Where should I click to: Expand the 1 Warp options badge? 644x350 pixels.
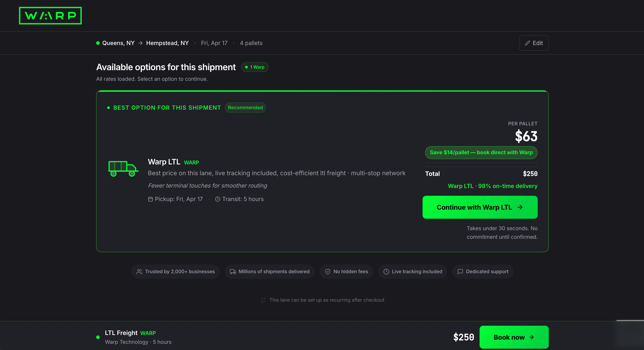255,67
